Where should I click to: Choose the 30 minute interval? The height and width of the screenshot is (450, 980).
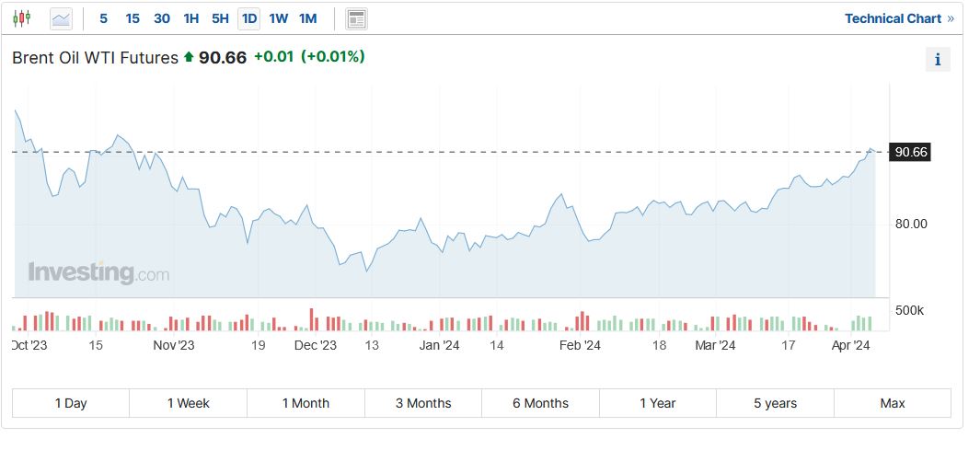(x=162, y=18)
